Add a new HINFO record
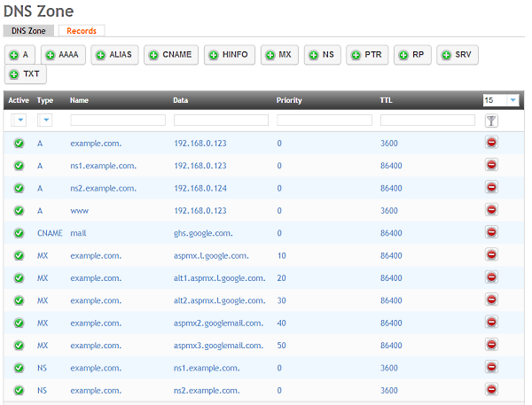Image resolution: width=532 pixels, height=405 pixels. pos(230,55)
